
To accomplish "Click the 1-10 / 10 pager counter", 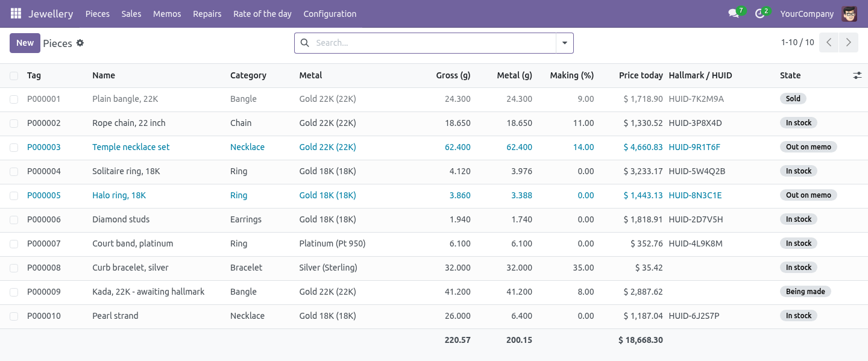I will point(797,42).
